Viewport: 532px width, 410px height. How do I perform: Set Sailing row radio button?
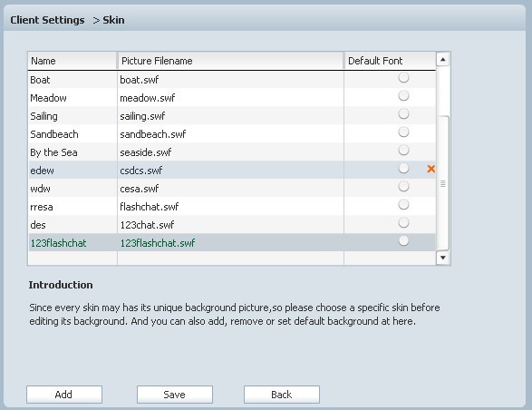click(403, 113)
